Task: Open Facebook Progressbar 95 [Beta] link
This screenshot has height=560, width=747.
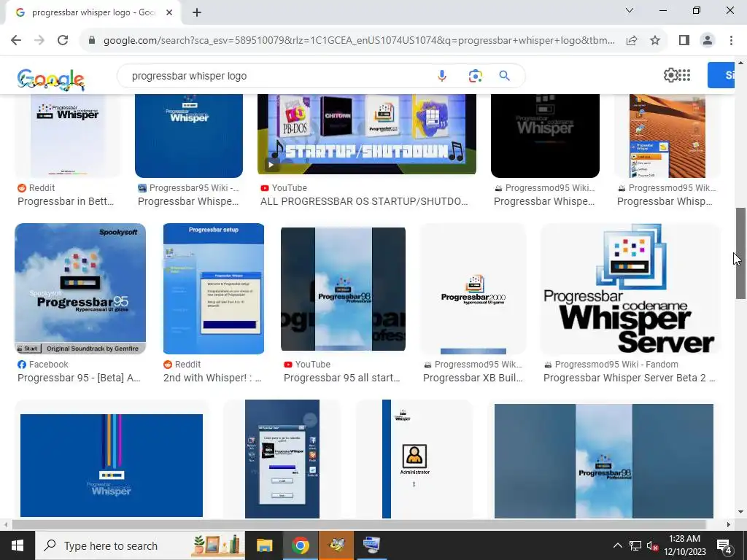Action: (79, 378)
